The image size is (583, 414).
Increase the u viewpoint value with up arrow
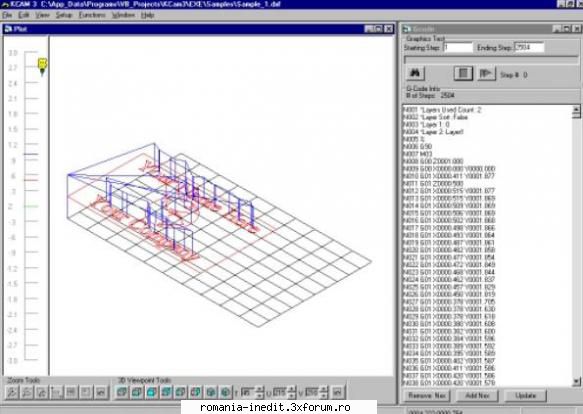click(293, 389)
